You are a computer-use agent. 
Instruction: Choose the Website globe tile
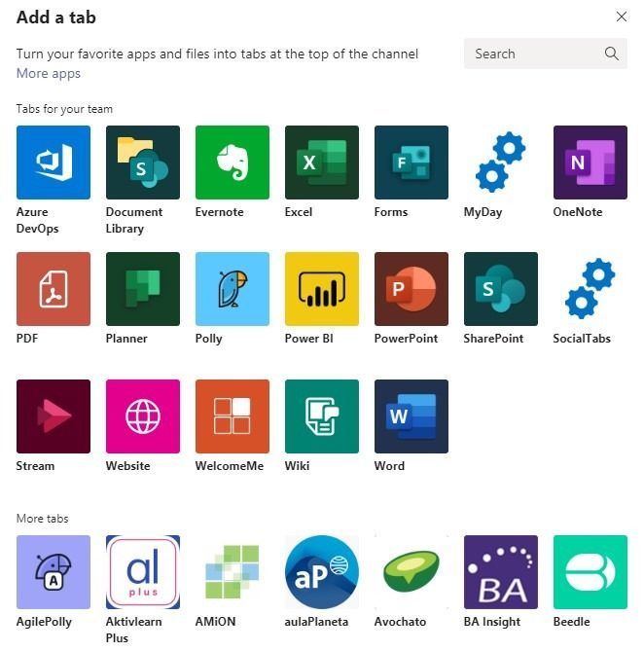143,416
